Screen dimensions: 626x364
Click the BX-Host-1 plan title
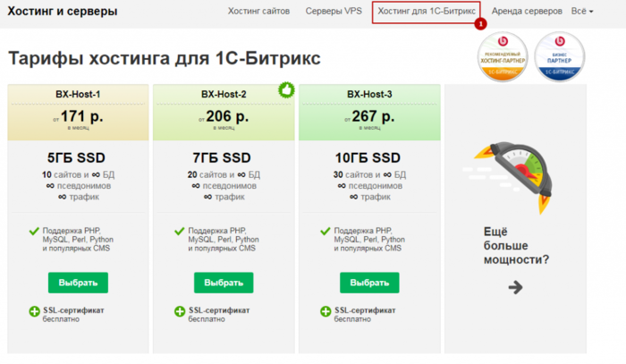[78, 94]
